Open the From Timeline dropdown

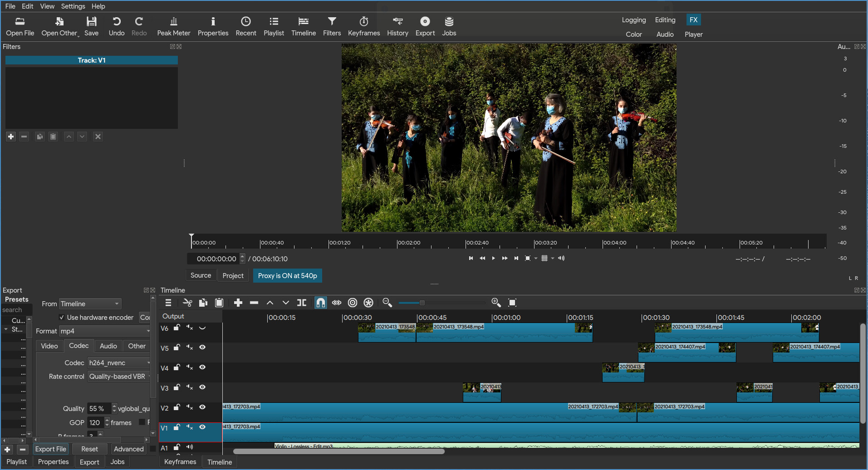pos(90,304)
